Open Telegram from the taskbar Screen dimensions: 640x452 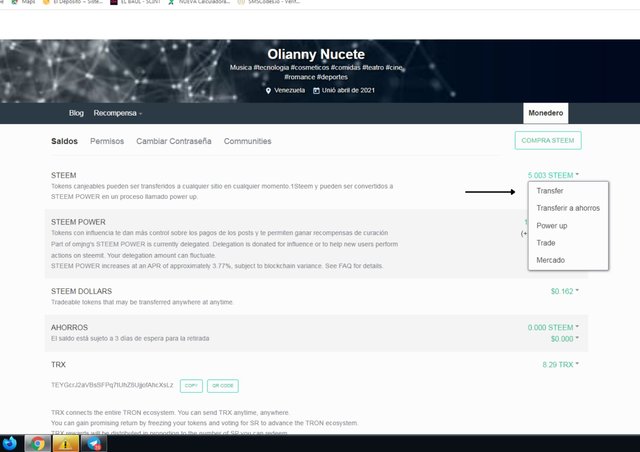[94, 443]
